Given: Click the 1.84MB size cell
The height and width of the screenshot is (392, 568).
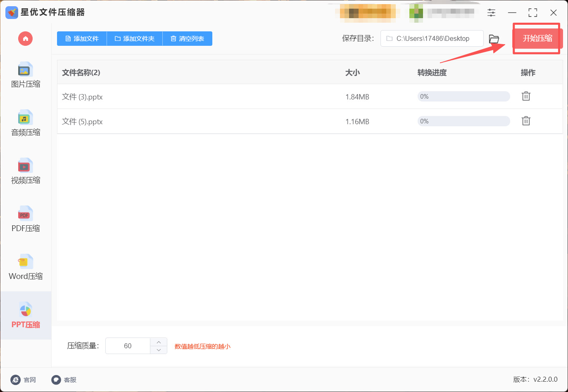Looking at the screenshot, I should (357, 97).
